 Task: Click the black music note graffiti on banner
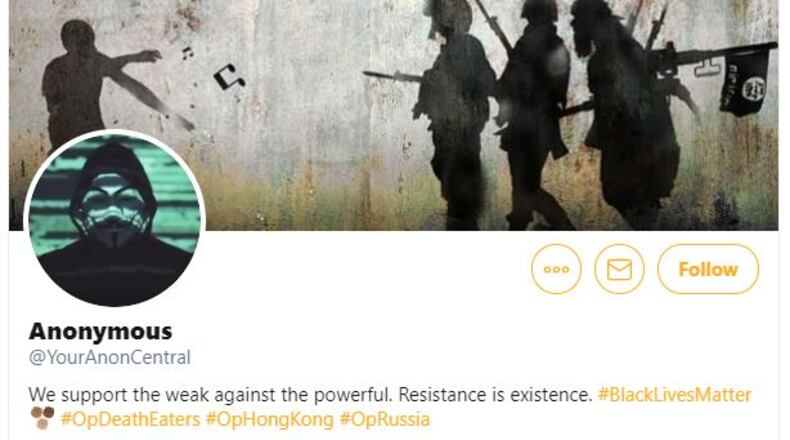pos(229,77)
